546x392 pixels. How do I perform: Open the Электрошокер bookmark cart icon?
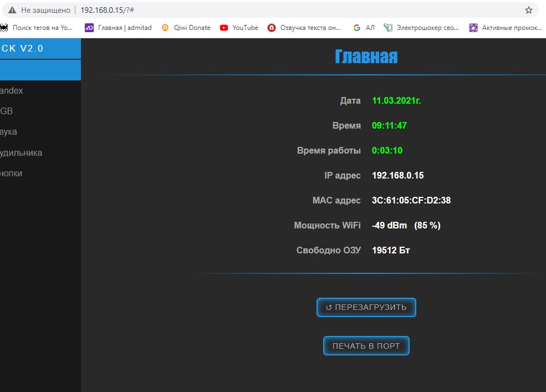click(388, 28)
